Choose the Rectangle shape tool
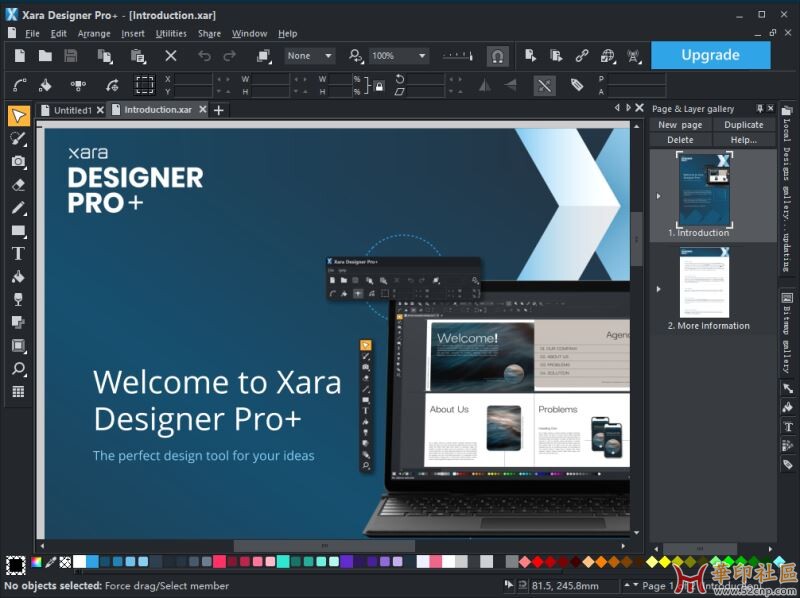The image size is (800, 598). [18, 231]
